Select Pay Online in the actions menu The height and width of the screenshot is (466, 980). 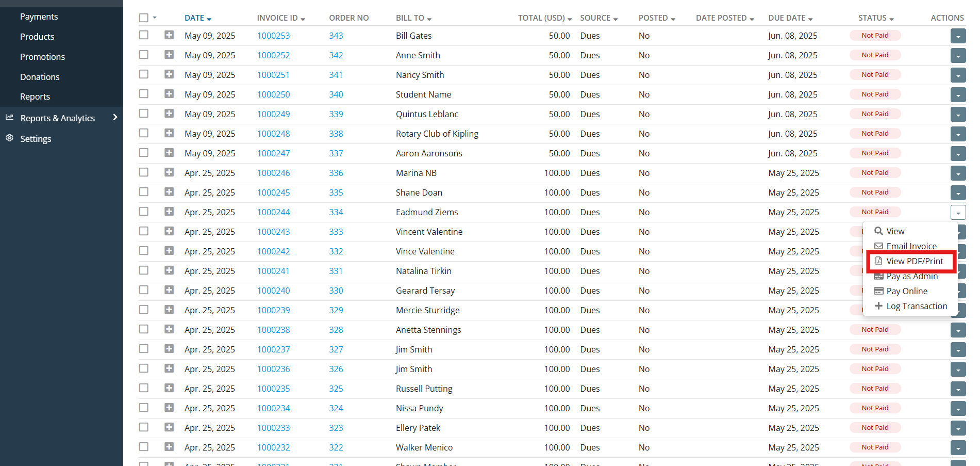click(x=906, y=291)
